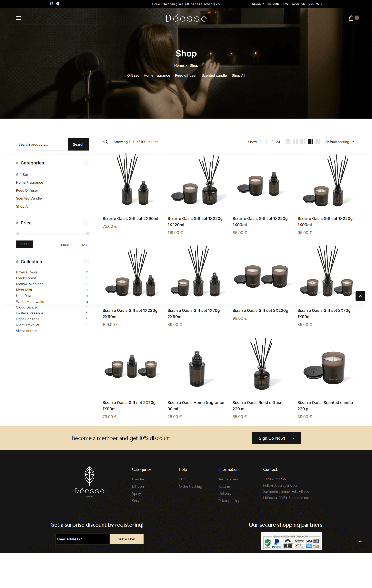The image size is (372, 588).
Task: Open the Default sorting dropdown
Action: 339,142
